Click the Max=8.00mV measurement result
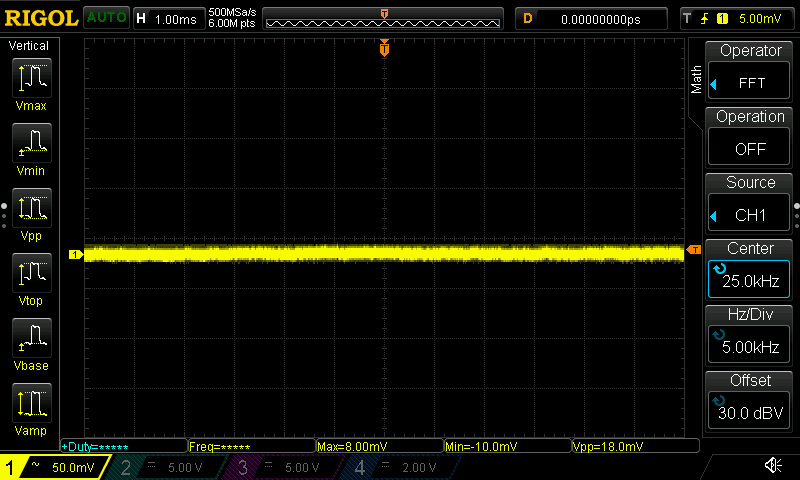 [380, 446]
